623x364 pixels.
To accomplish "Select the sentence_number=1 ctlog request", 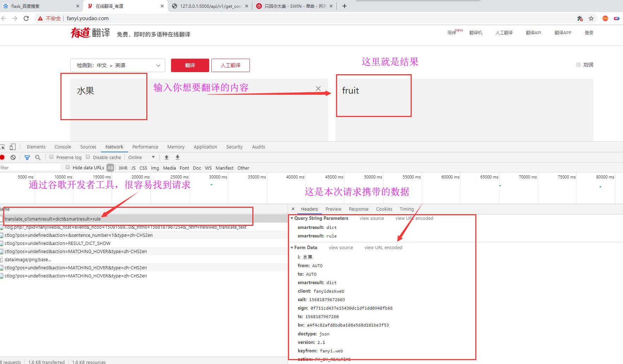I will click(x=143, y=235).
